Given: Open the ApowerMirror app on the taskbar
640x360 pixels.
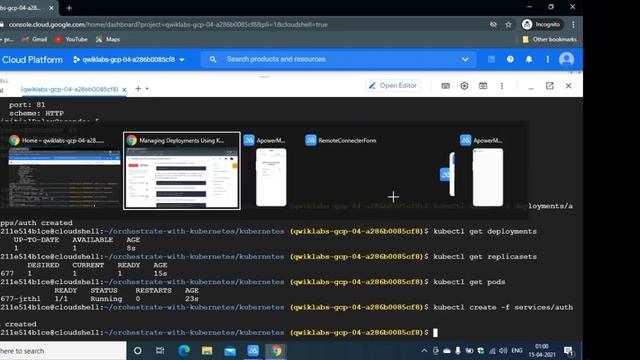Looking at the screenshot, I should [253, 351].
